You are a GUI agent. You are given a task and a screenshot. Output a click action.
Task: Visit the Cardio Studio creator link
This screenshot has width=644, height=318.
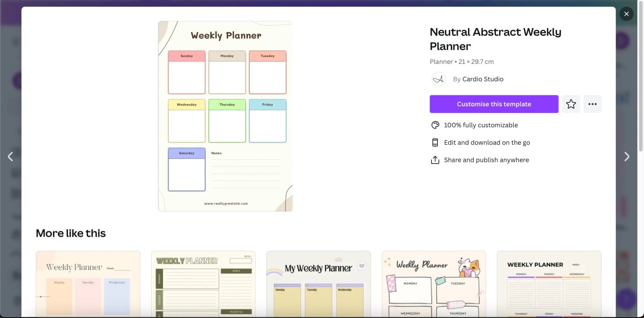tap(483, 79)
